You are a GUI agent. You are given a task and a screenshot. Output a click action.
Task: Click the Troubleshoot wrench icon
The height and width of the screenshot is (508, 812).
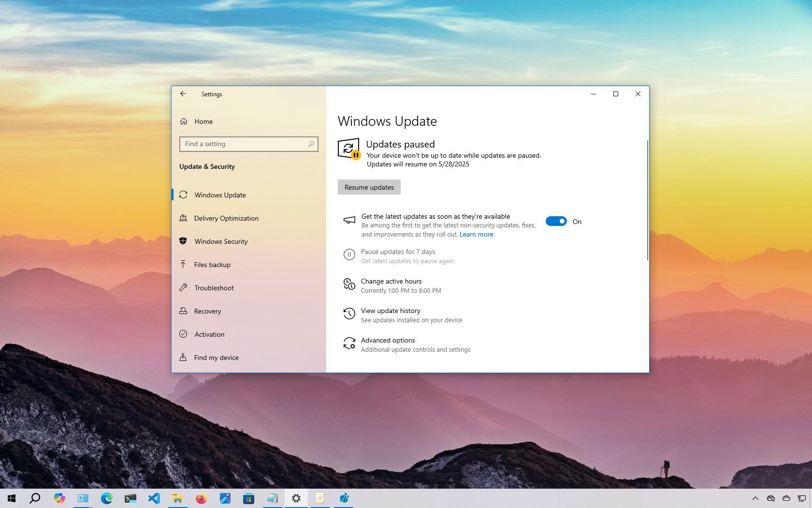coord(183,288)
